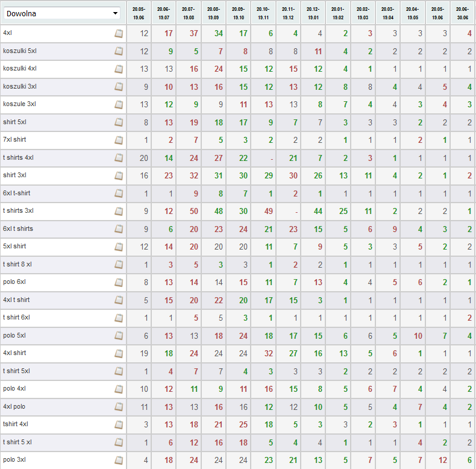This screenshot has width=476, height=469.
Task: Click the notes icon for koszulki 3xl
Action: 119,87
